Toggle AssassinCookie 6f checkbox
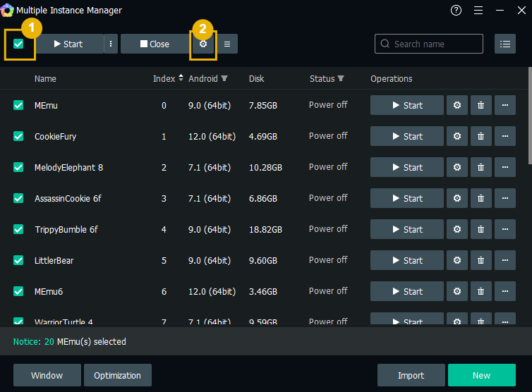 pos(18,198)
